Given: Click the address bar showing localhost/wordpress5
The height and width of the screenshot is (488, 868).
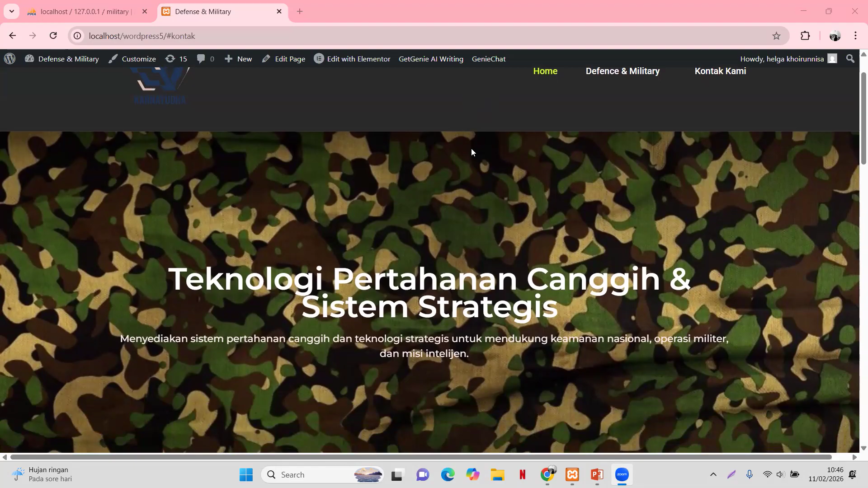Looking at the screenshot, I should (142, 36).
